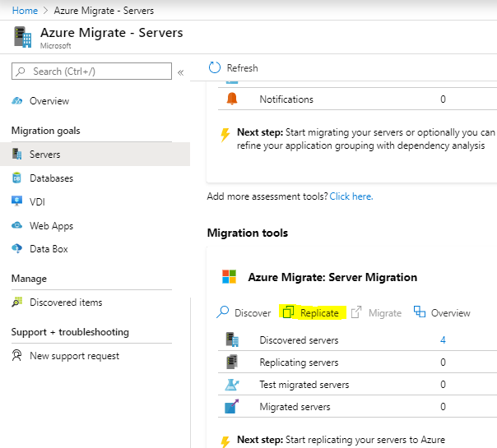This screenshot has height=448, width=497.
Task: Click the Replicating servers count 0
Action: (443, 363)
